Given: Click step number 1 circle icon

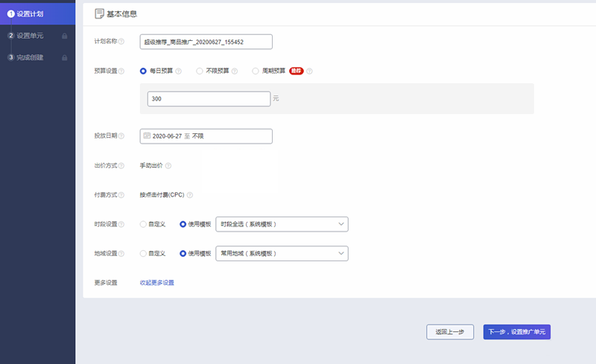Looking at the screenshot, I should (x=11, y=14).
